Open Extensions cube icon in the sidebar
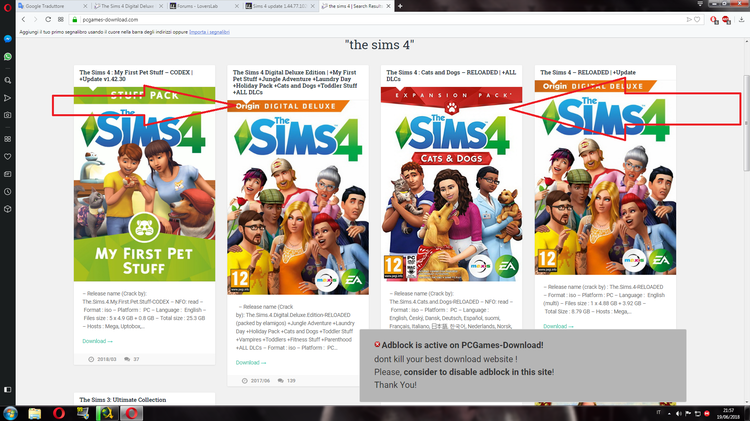The width and height of the screenshot is (750, 421). click(8, 209)
